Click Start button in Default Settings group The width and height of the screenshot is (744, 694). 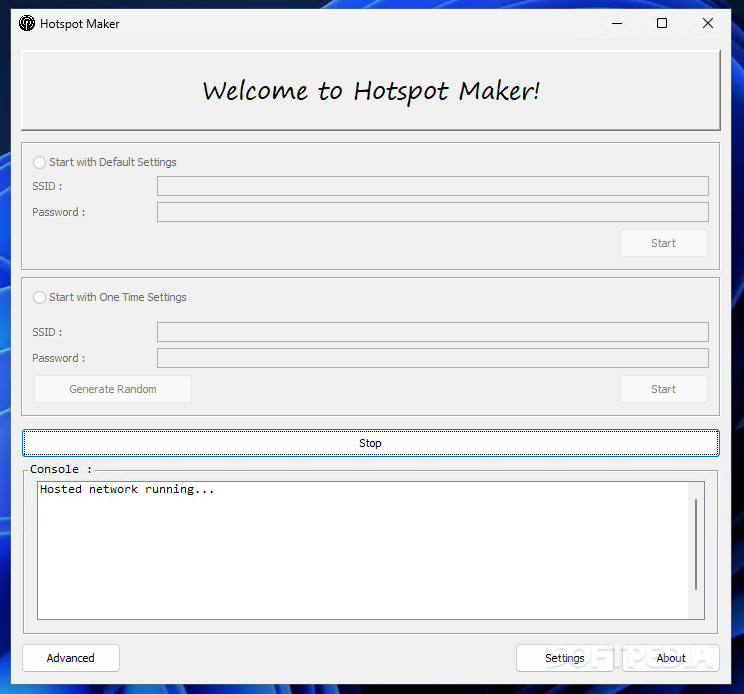point(663,243)
